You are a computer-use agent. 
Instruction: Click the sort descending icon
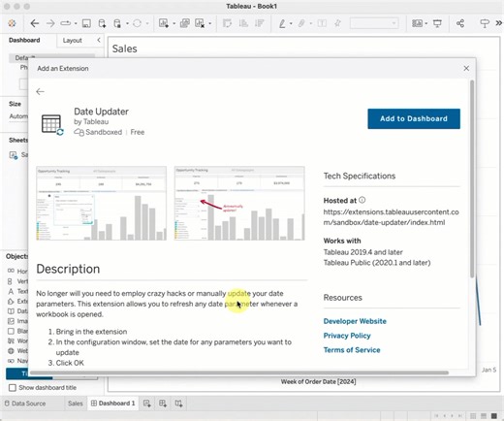coord(260,23)
